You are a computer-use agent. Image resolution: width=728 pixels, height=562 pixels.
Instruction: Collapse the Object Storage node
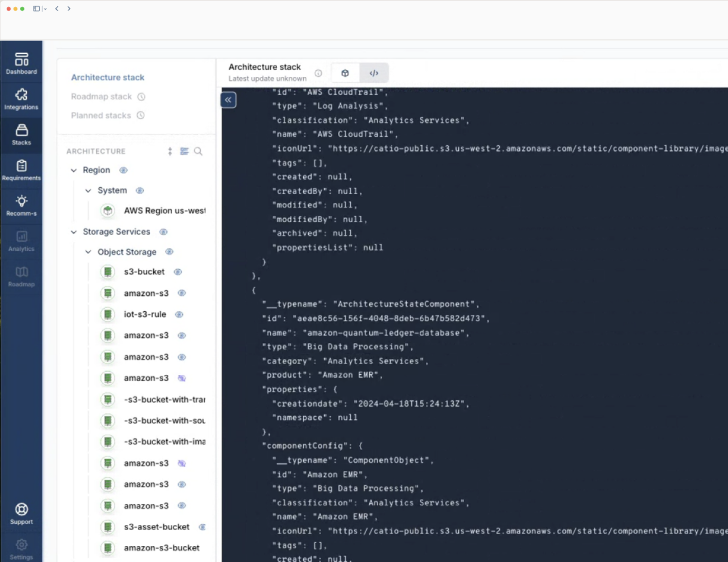(x=88, y=252)
